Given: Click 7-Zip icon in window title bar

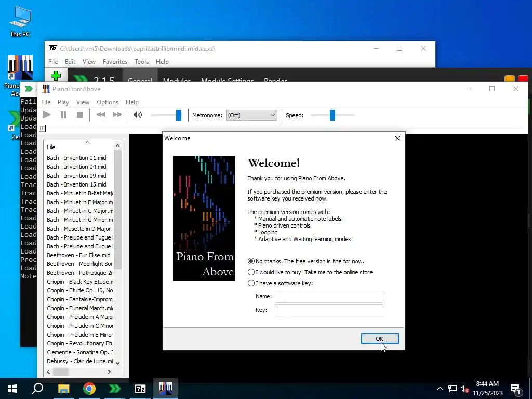Looking at the screenshot, I should pos(53,48).
